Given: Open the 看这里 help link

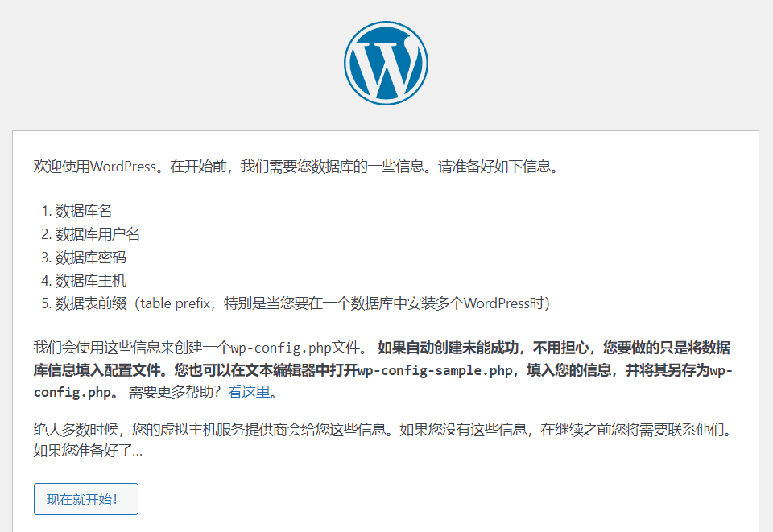Looking at the screenshot, I should tap(249, 392).
